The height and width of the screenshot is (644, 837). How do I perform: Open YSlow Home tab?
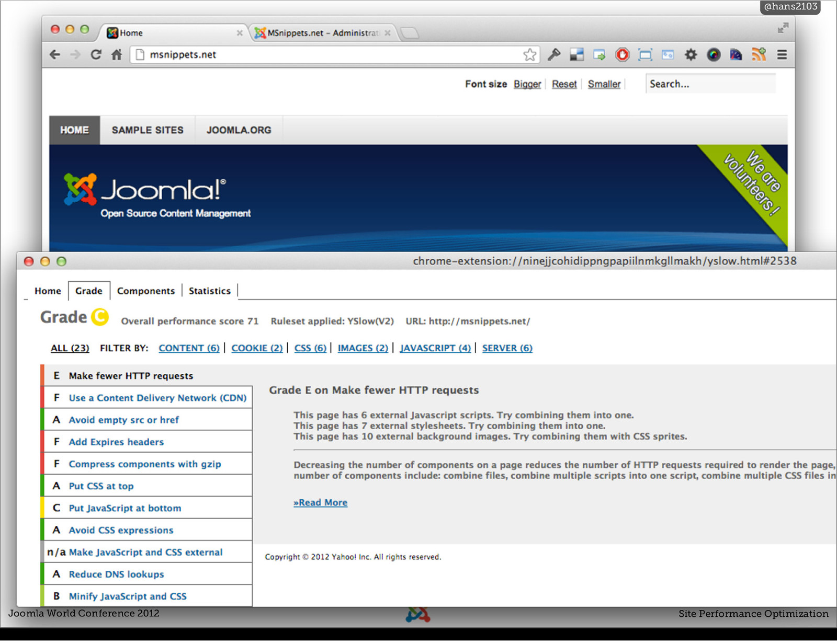point(48,291)
